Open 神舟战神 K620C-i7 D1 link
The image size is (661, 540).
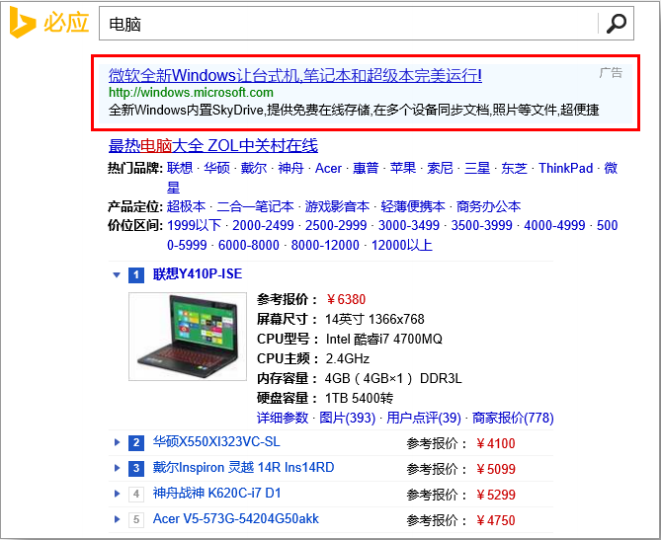tap(217, 493)
